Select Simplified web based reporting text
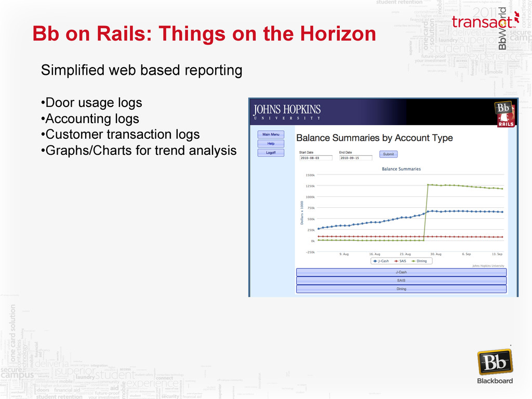This screenshot has width=532, height=399. (x=141, y=70)
